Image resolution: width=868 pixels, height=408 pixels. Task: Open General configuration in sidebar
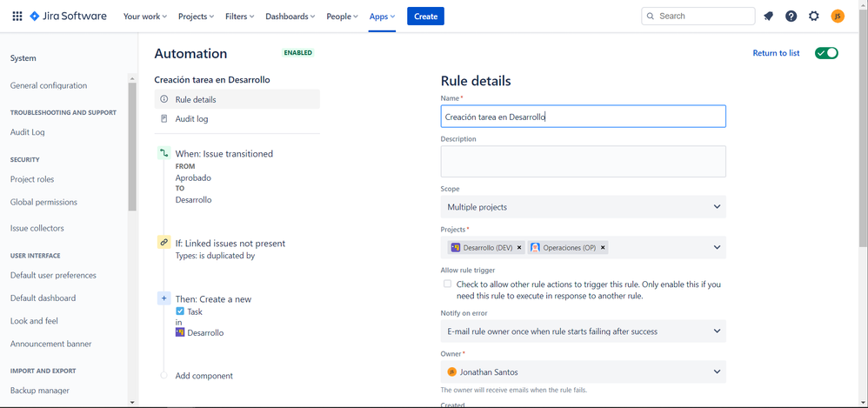49,85
